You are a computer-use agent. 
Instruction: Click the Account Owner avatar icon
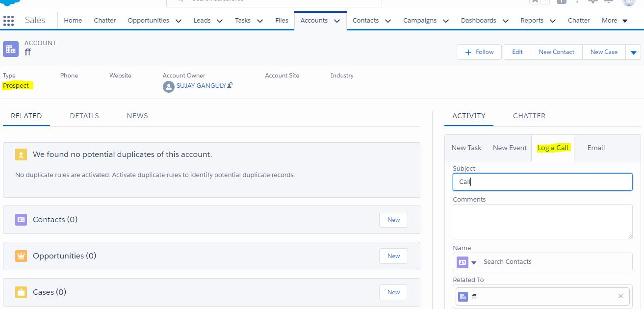pyautogui.click(x=169, y=87)
